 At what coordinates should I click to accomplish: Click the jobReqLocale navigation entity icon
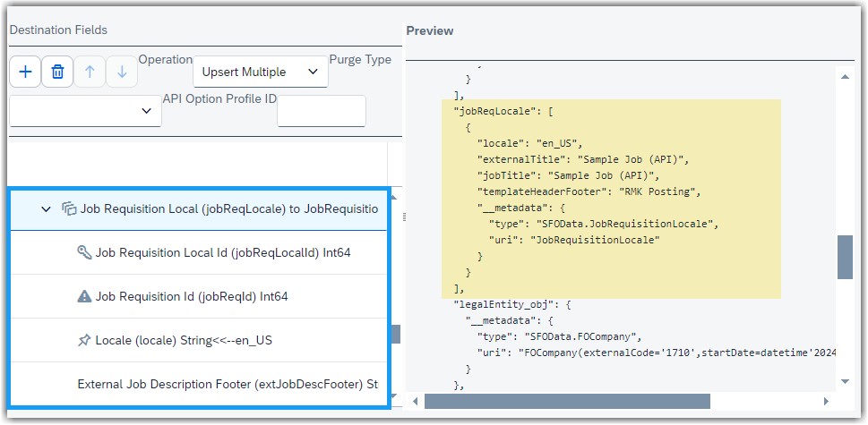(69, 208)
